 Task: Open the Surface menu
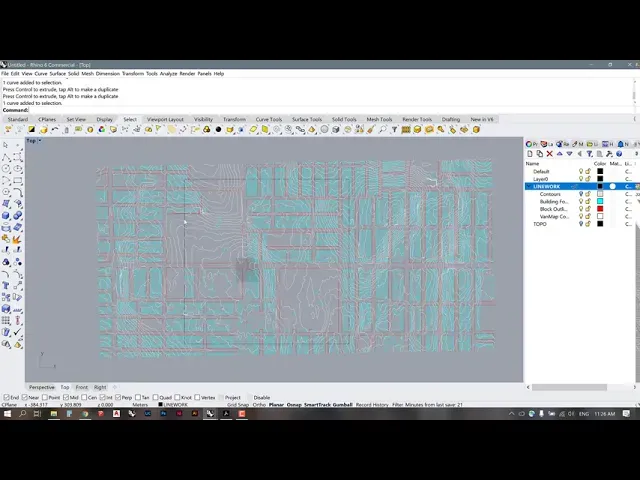pyautogui.click(x=58, y=73)
